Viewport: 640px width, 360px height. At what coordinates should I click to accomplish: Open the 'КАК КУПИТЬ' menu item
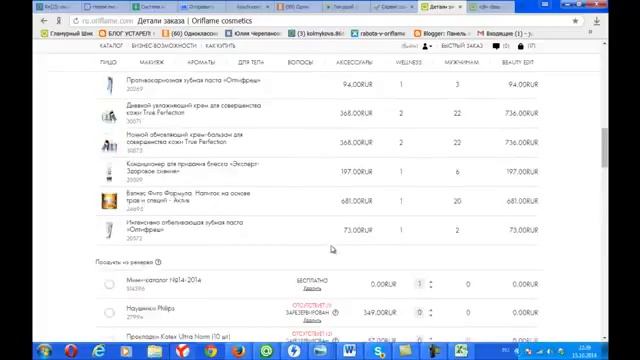(220, 46)
